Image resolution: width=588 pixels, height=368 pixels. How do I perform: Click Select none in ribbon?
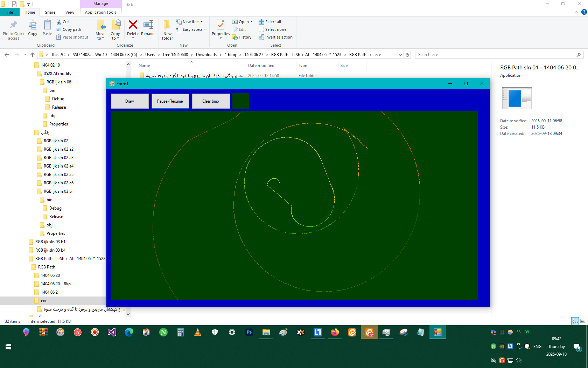pos(272,29)
